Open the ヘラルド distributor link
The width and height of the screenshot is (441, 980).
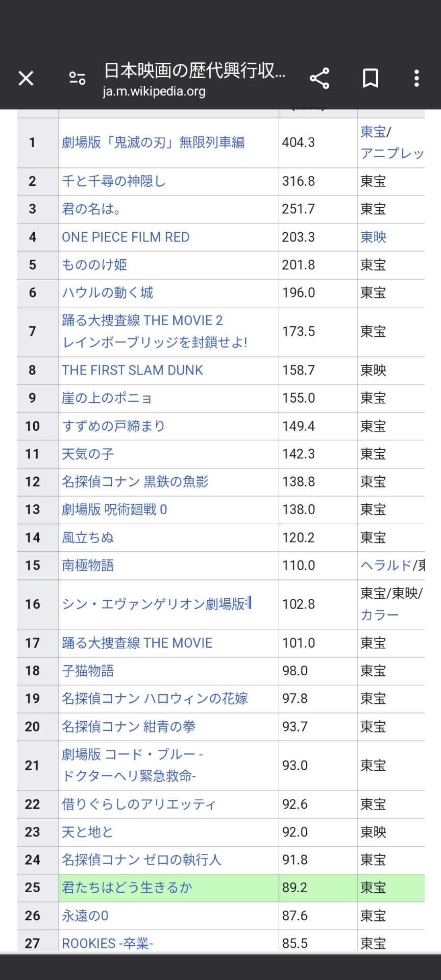click(x=386, y=566)
